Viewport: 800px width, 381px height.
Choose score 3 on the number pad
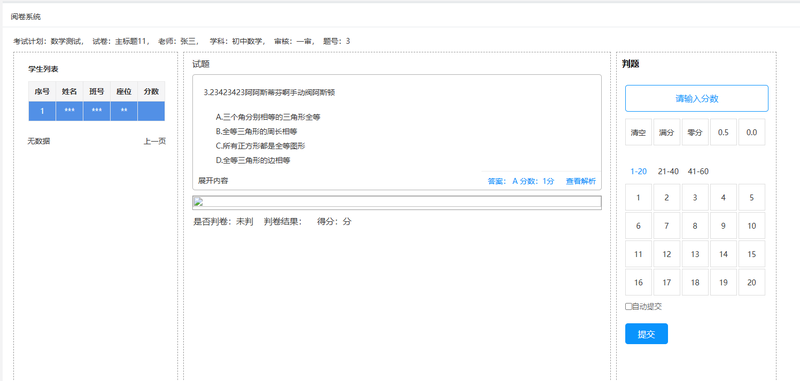[695, 197]
